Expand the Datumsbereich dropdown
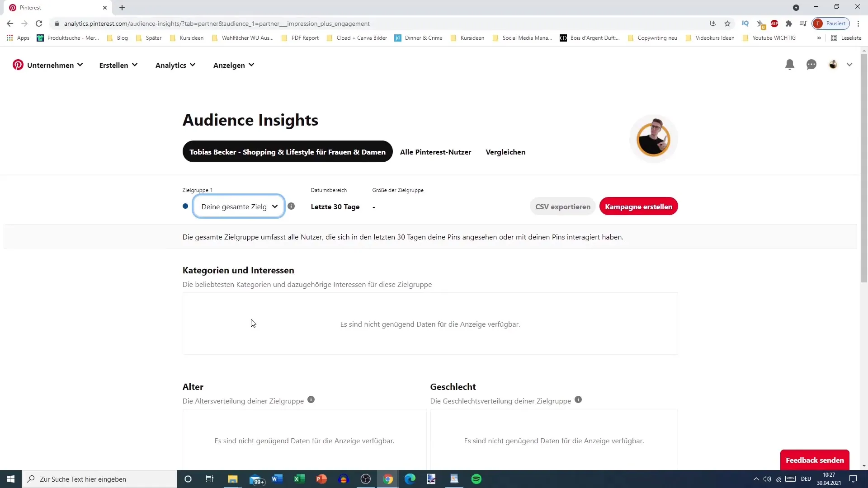The image size is (868, 488). click(x=335, y=206)
